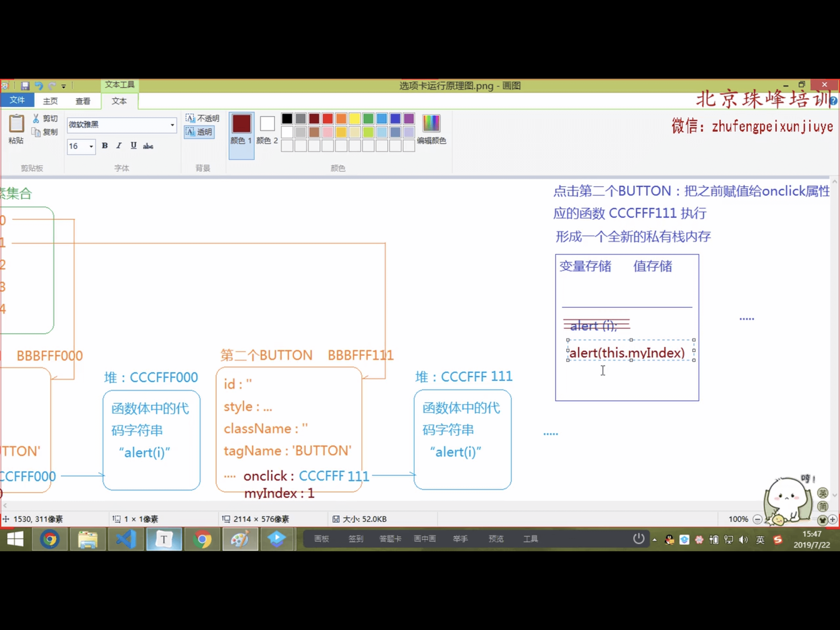The width and height of the screenshot is (840, 630).
Task: Select the transparent background option
Action: [x=199, y=132]
